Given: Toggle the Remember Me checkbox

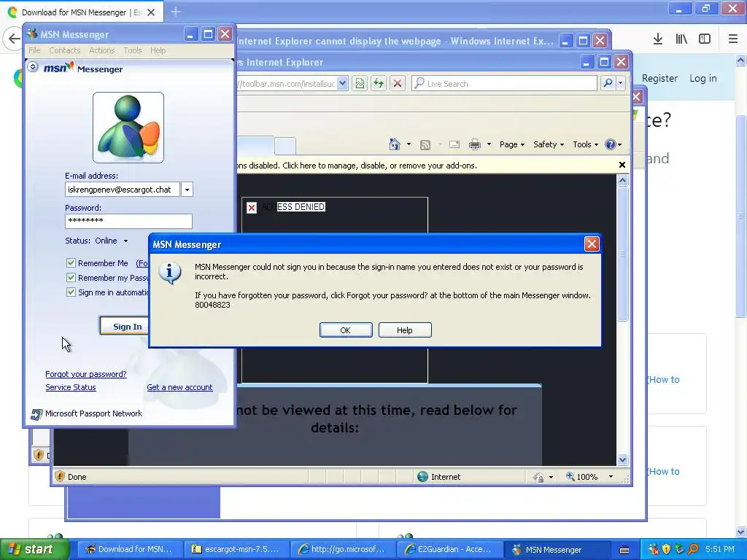Looking at the screenshot, I should point(71,262).
